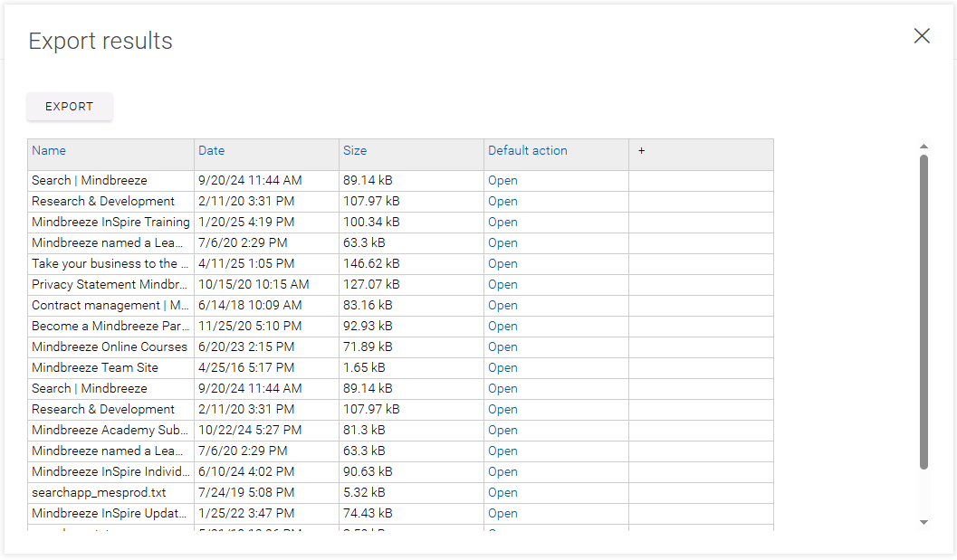Open the Mindbreeze Academy Sub... result
This screenshot has width=957, height=560.
502,430
